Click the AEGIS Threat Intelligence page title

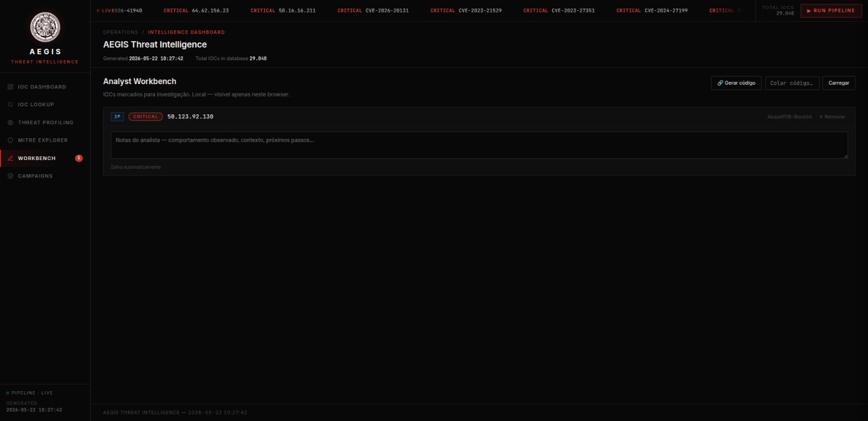point(155,44)
